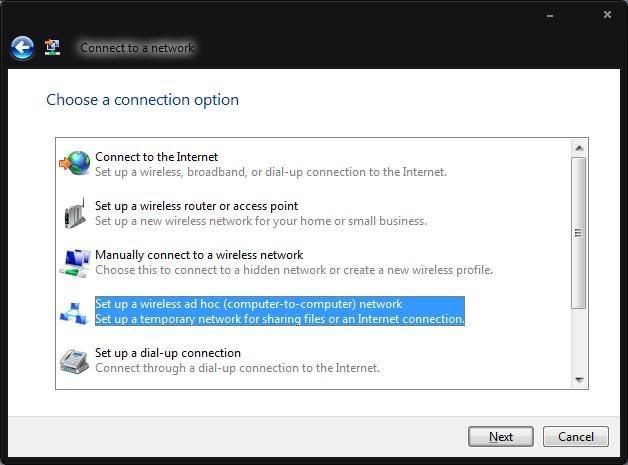Click the dial-up connection phone icon
The height and width of the screenshot is (465, 628).
pyautogui.click(x=74, y=360)
